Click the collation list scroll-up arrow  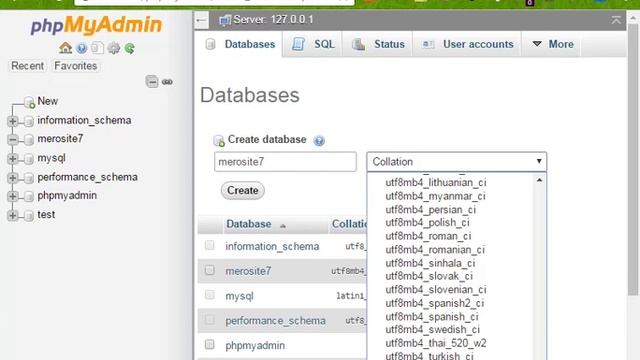coord(540,180)
